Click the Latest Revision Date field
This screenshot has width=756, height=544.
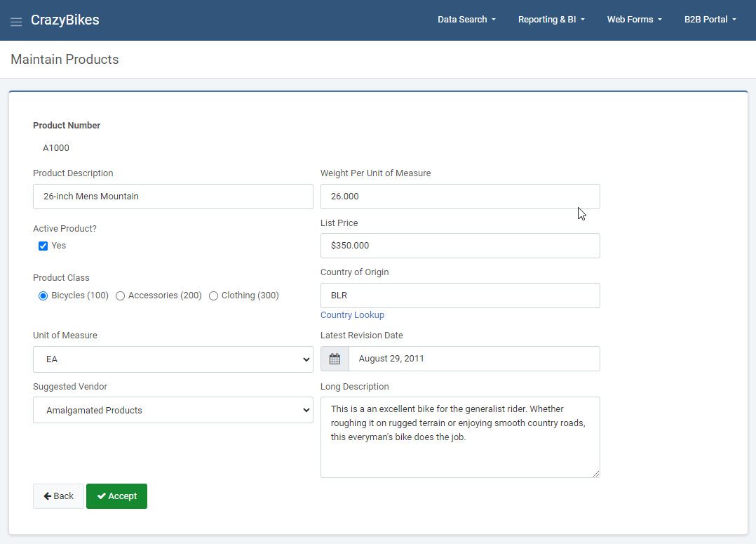tap(474, 359)
